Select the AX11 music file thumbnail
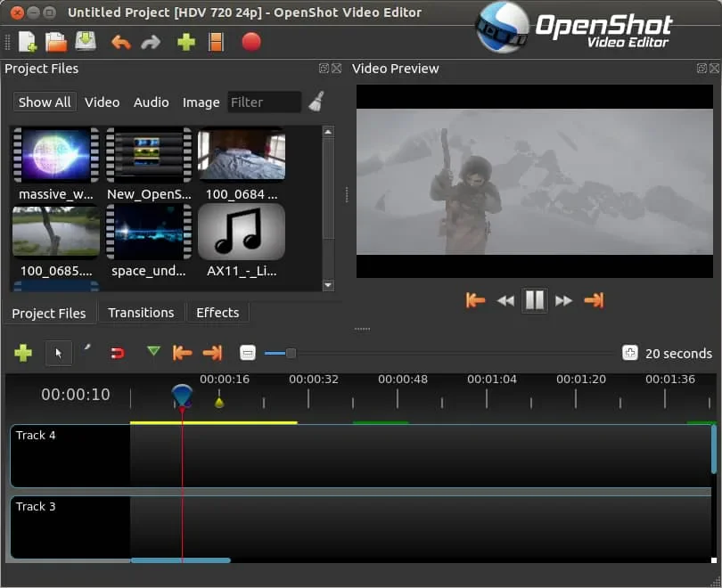 (x=242, y=232)
